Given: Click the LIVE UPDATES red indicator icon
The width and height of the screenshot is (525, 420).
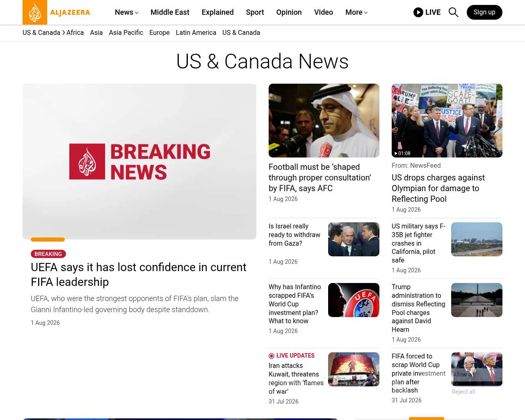Looking at the screenshot, I should click(x=272, y=356).
